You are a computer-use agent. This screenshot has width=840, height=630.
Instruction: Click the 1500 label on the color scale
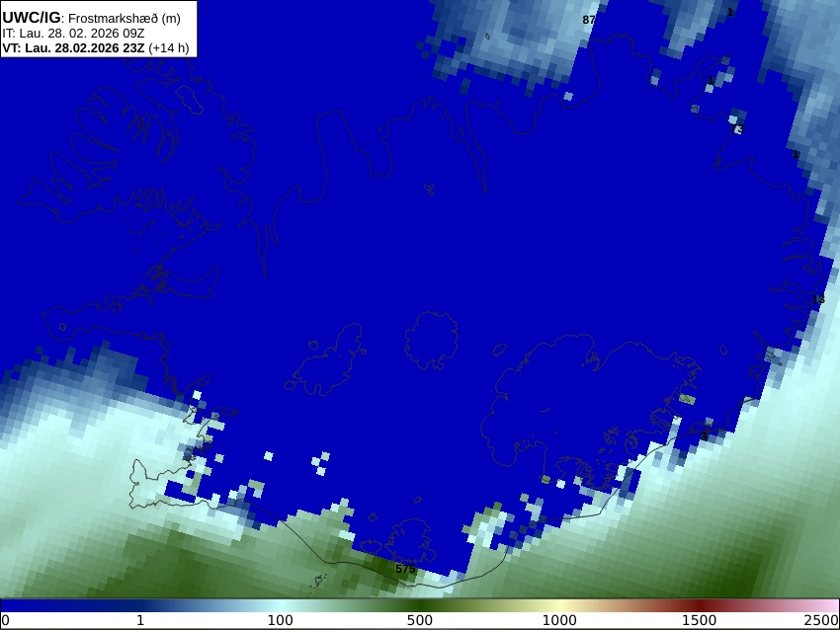pos(700,621)
